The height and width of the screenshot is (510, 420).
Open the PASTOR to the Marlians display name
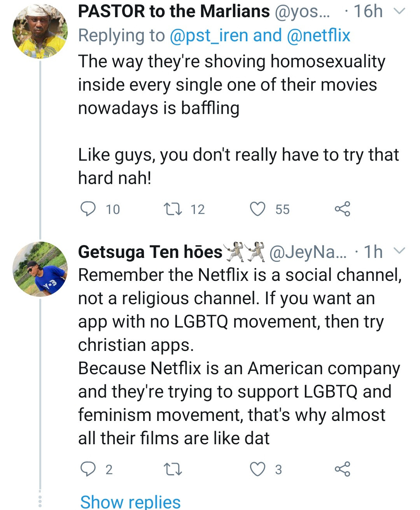click(173, 11)
